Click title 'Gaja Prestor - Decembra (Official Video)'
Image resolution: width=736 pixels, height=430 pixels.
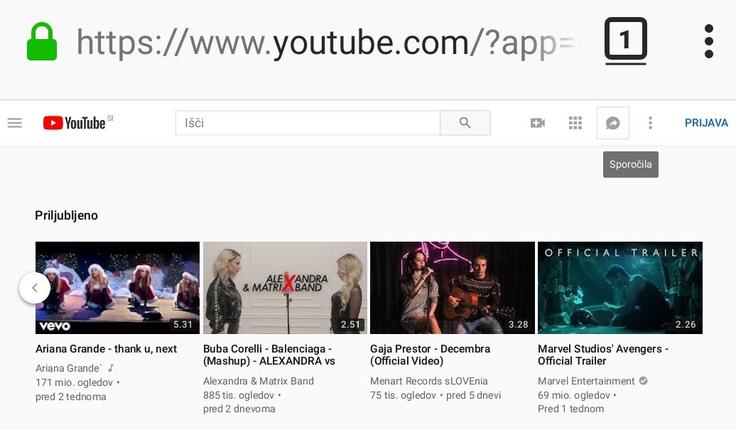[430, 355]
